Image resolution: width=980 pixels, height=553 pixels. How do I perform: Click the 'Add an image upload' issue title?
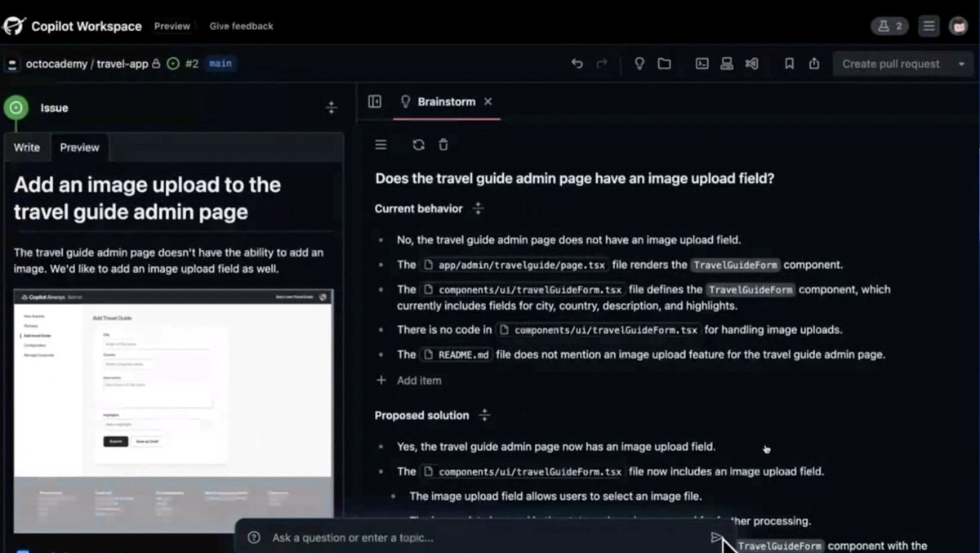[148, 198]
